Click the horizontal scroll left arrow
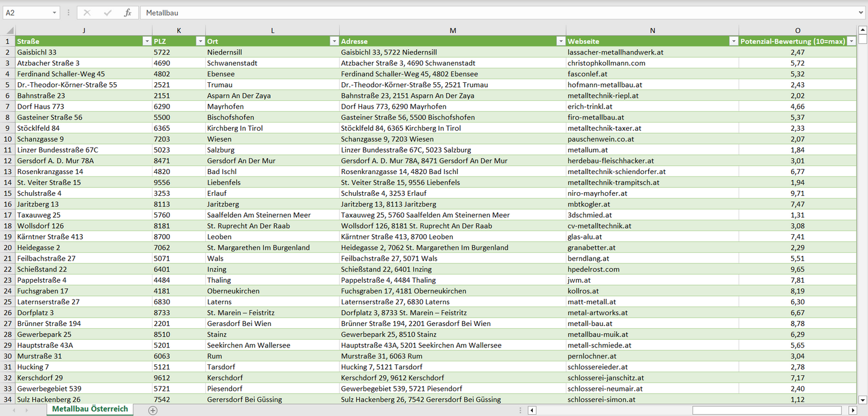The width and height of the screenshot is (868, 416). tap(532, 410)
